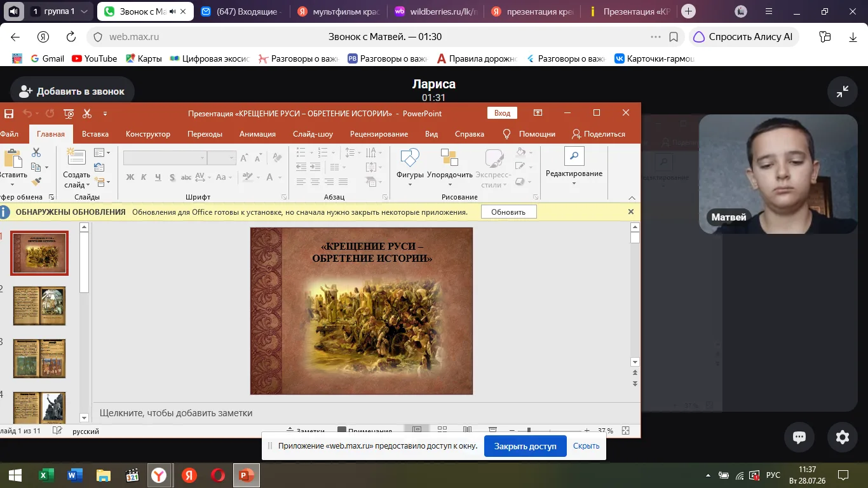Viewport: 868px width, 488px height.
Task: Switch to the Слайд-шоу tab
Action: pos(313,134)
